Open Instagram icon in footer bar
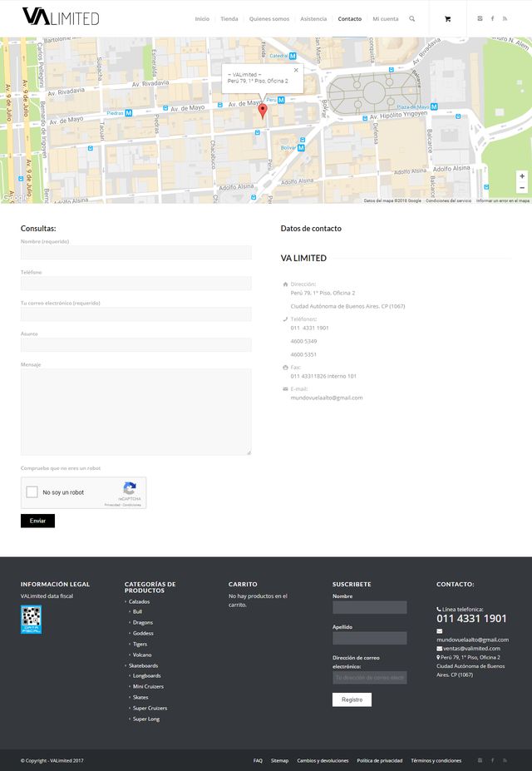This screenshot has width=532, height=771. (480, 760)
